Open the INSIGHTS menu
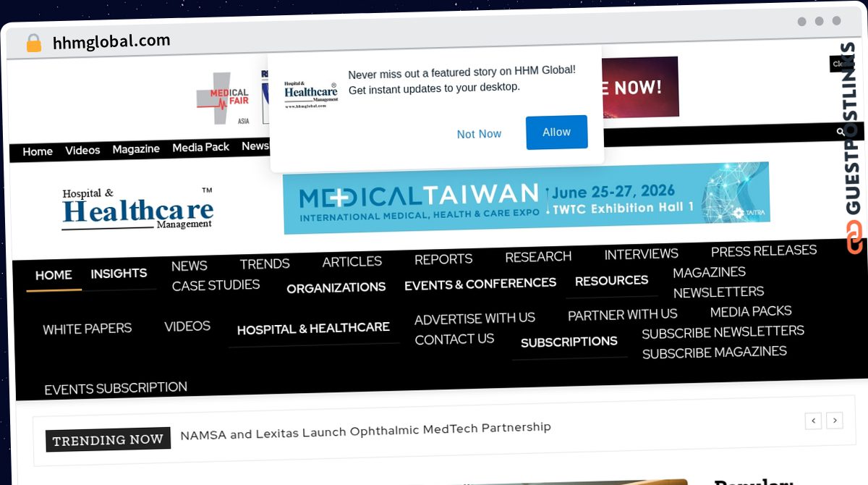The image size is (868, 485). (x=119, y=273)
